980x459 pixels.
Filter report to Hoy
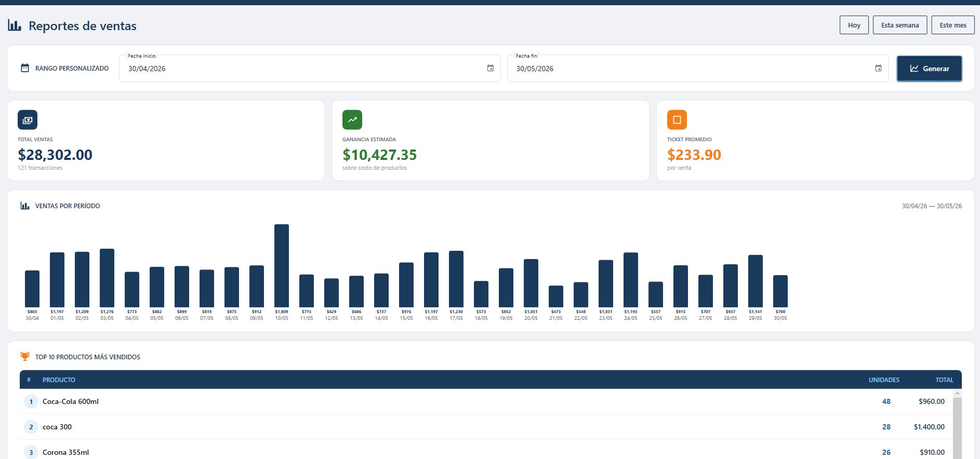[x=854, y=25]
